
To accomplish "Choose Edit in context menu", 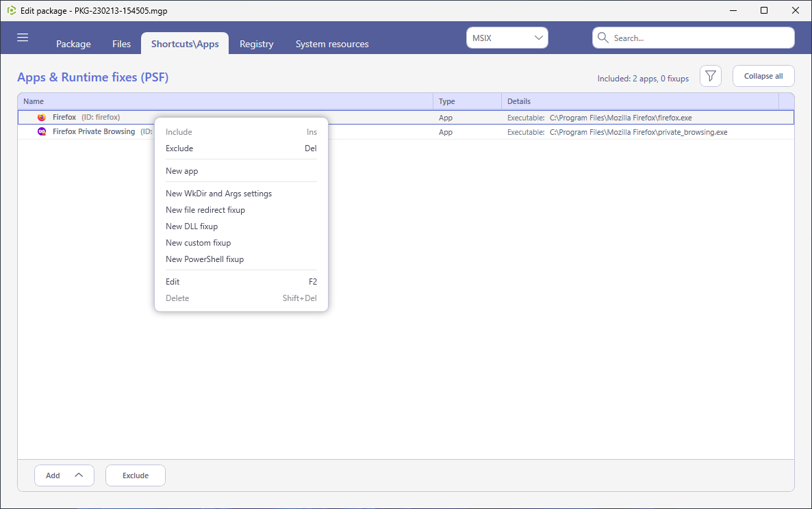I will point(241,282).
